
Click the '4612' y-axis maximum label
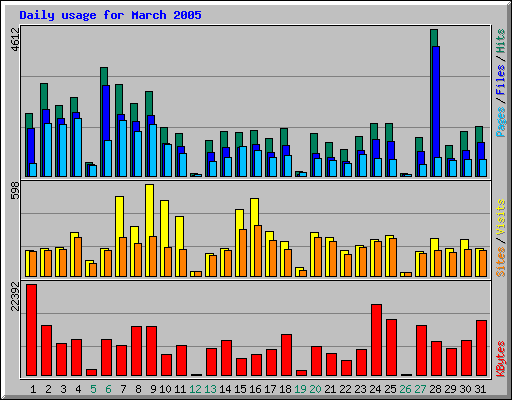pos(15,39)
